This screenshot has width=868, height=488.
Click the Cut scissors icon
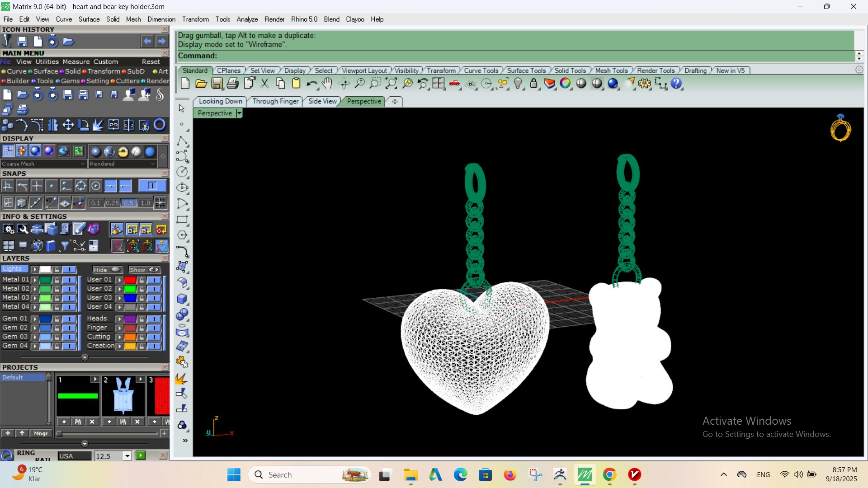pyautogui.click(x=264, y=84)
